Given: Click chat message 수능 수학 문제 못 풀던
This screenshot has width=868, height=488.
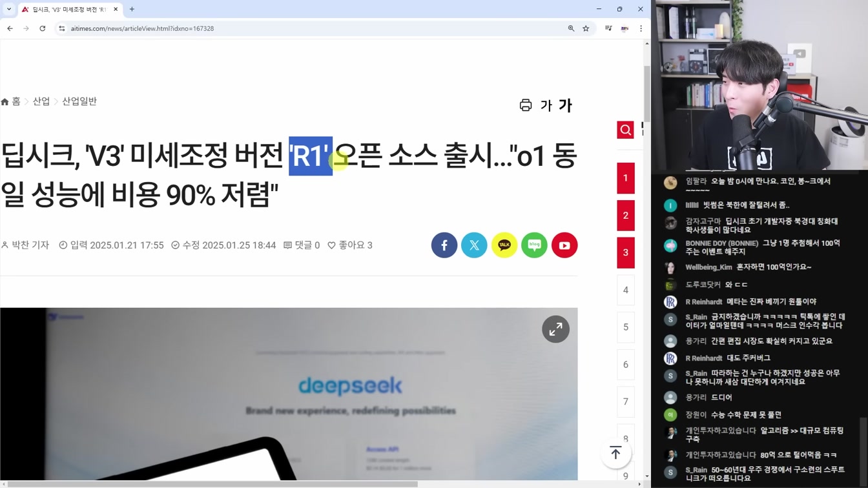Looking at the screenshot, I should point(746,415).
